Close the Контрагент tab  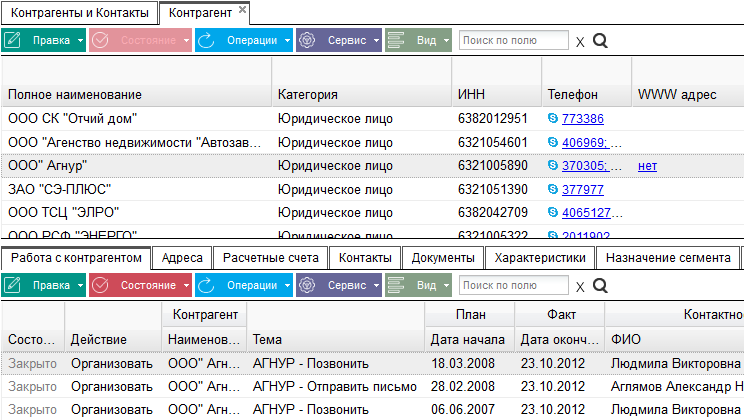(x=242, y=9)
